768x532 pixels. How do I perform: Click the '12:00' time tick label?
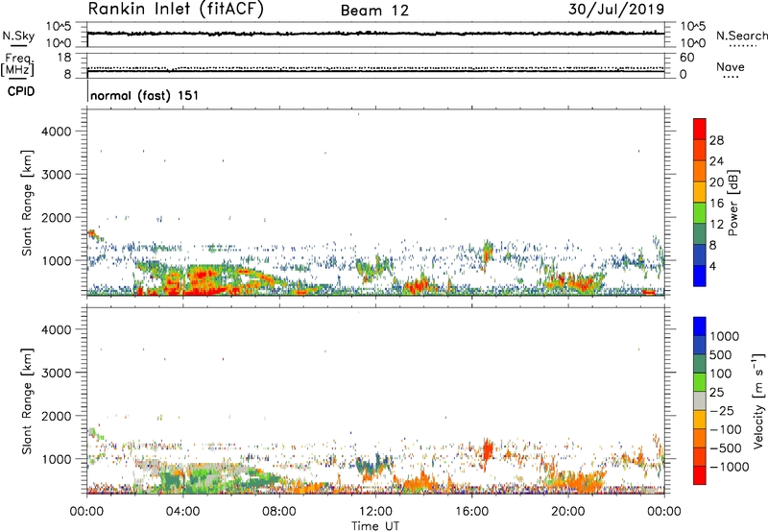[375, 512]
